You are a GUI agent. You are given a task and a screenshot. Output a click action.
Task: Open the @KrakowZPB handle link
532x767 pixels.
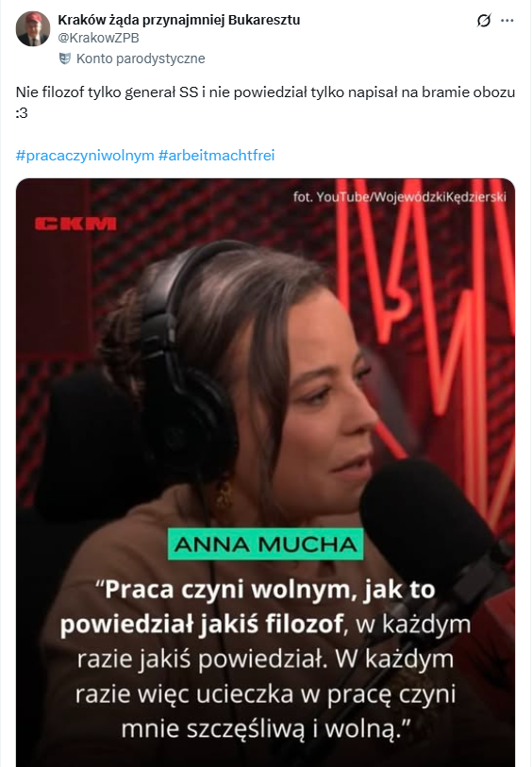[98, 38]
